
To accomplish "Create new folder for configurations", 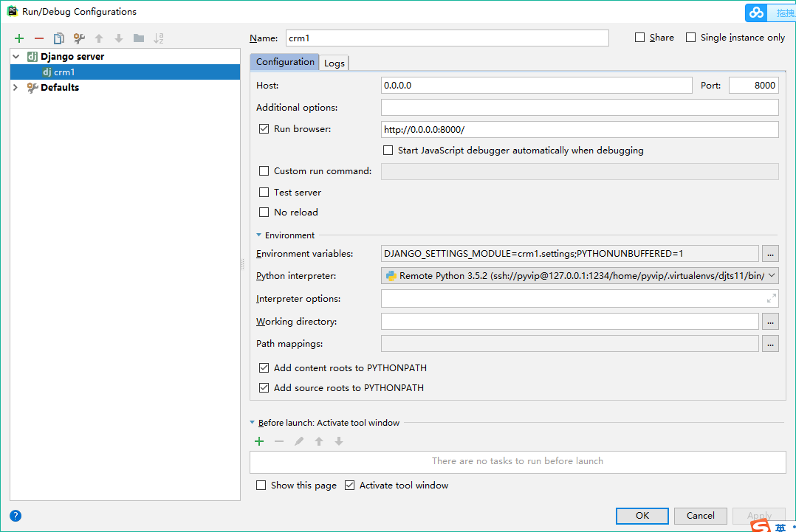I will click(x=139, y=38).
